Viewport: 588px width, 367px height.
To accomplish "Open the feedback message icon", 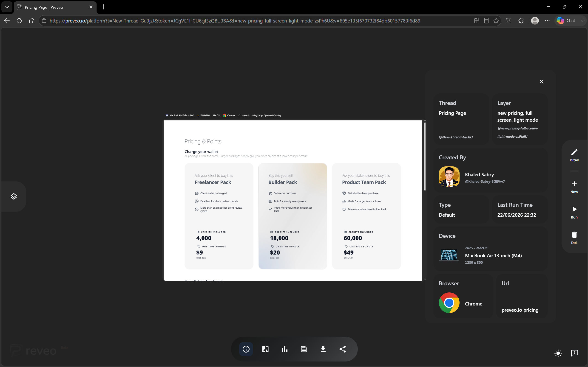I will (575, 353).
